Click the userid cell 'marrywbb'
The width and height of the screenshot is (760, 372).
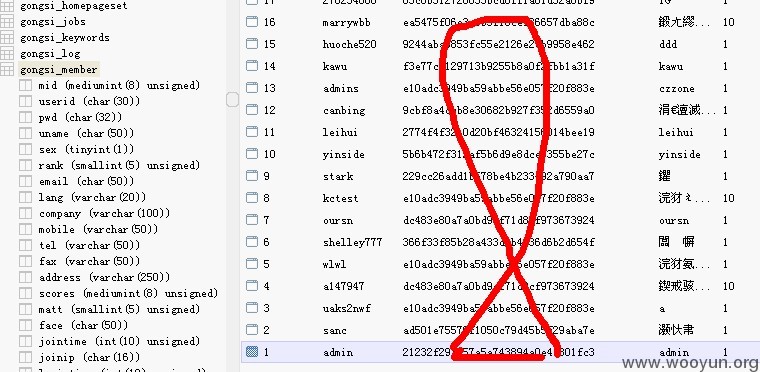click(x=347, y=22)
